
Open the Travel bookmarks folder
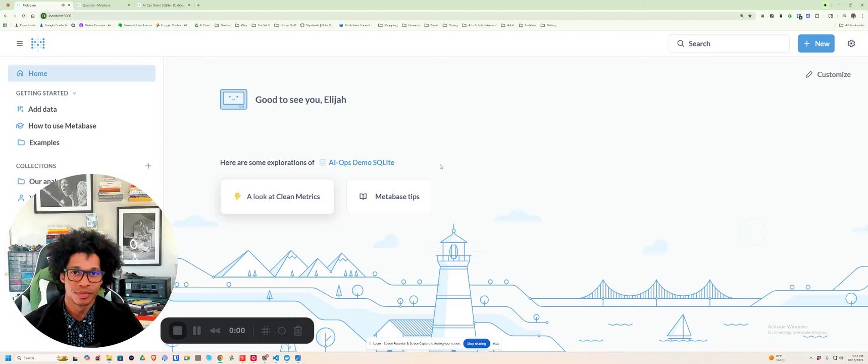(x=432, y=25)
